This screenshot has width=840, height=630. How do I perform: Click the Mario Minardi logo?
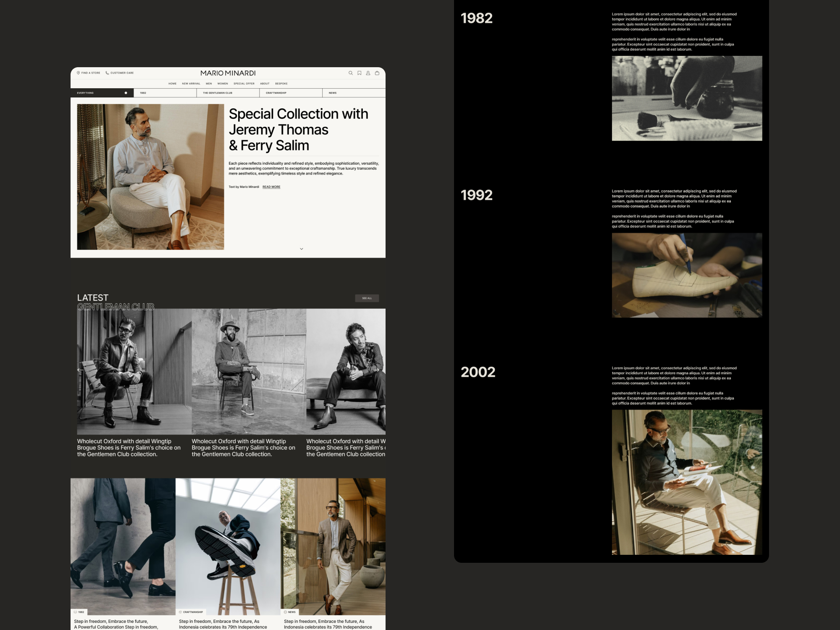click(x=228, y=73)
